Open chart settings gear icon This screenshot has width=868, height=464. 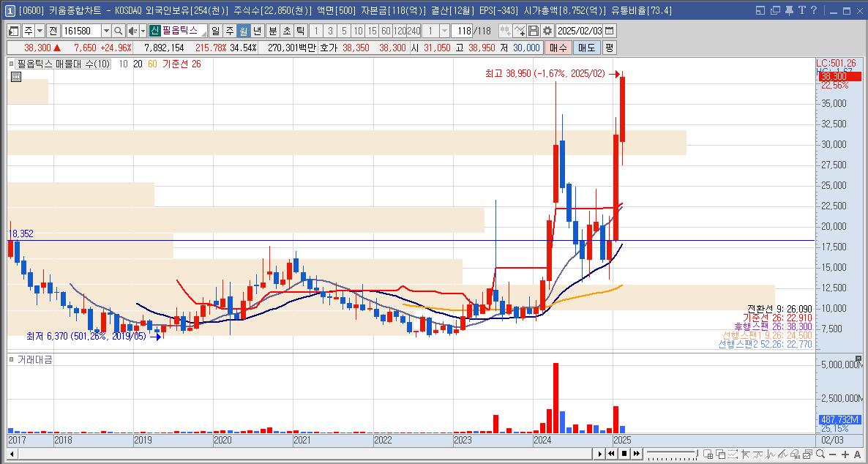click(x=547, y=31)
